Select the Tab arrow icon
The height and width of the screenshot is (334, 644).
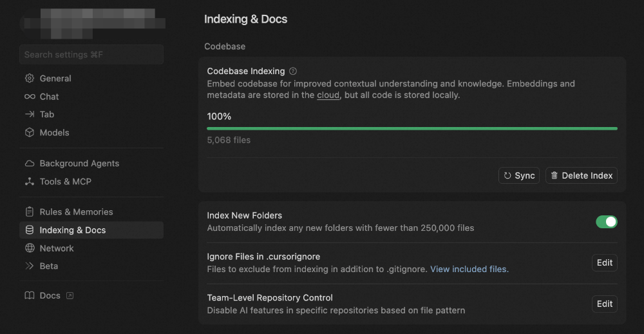click(x=30, y=114)
